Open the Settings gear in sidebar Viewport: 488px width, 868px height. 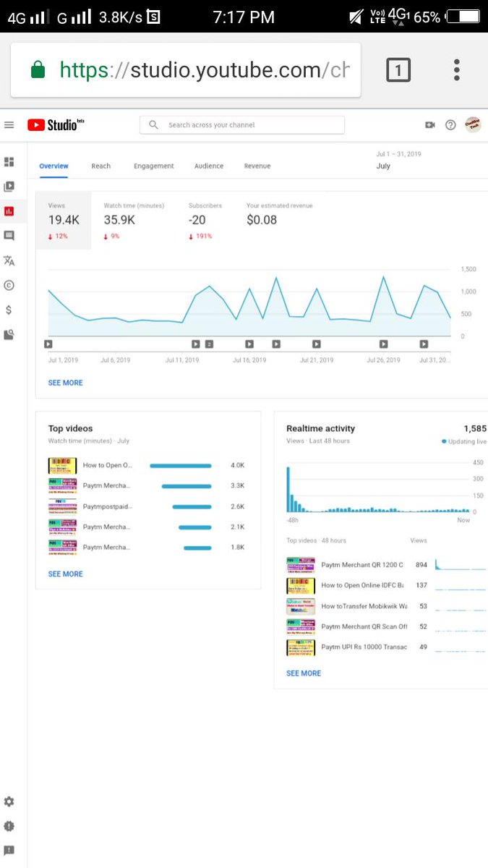click(9, 801)
